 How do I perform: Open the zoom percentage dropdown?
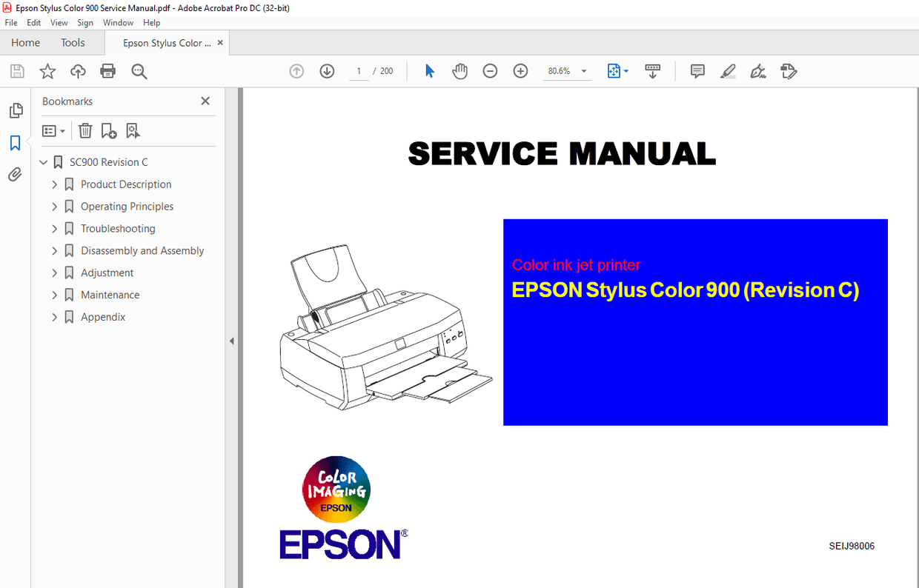(583, 70)
